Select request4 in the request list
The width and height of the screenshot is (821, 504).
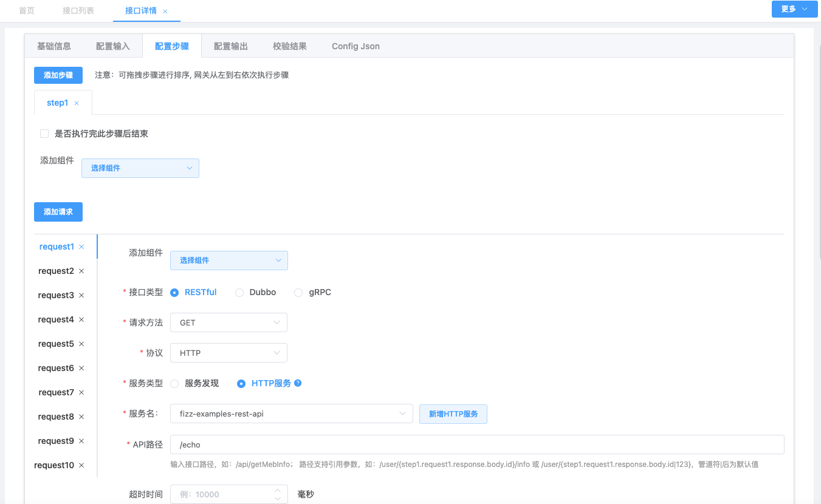tap(56, 320)
